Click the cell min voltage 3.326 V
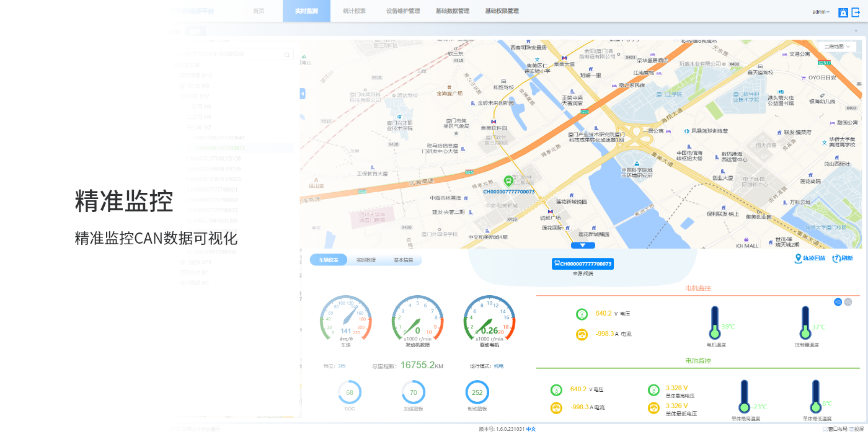Viewport: 868px width, 434px height. pyautogui.click(x=676, y=405)
